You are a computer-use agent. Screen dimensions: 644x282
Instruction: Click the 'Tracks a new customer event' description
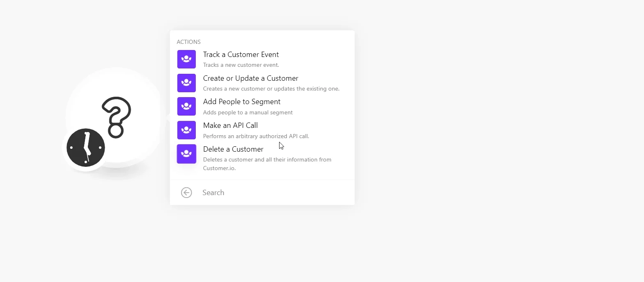(x=241, y=65)
